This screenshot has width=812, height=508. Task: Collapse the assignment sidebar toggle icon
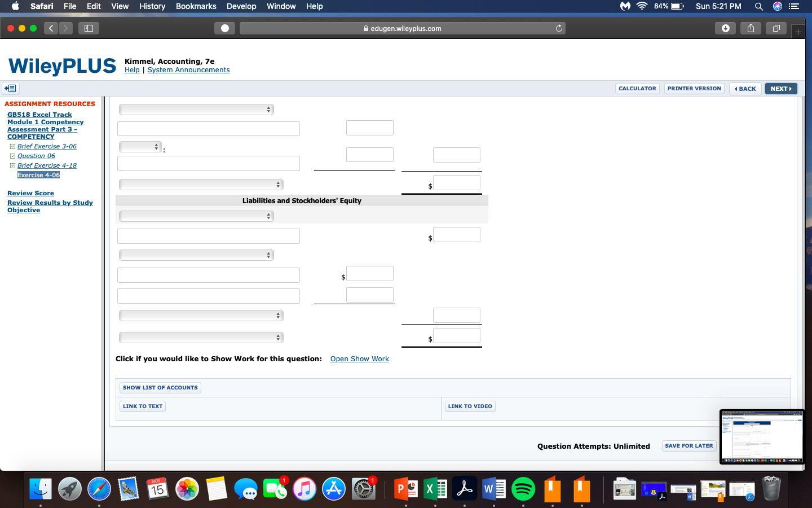11,88
